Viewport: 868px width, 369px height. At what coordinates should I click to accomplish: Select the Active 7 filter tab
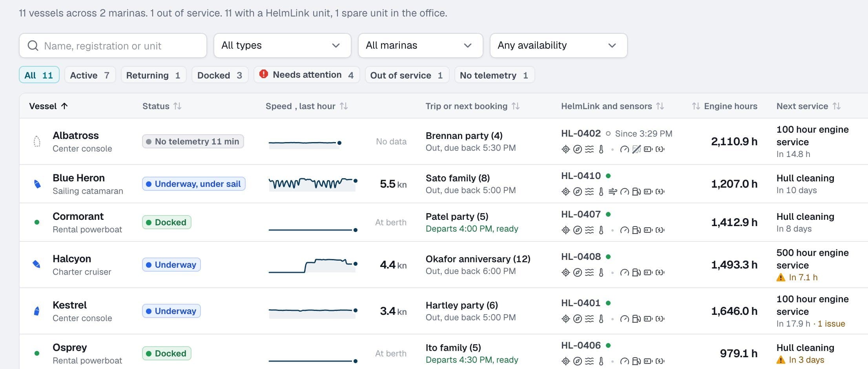pyautogui.click(x=90, y=75)
